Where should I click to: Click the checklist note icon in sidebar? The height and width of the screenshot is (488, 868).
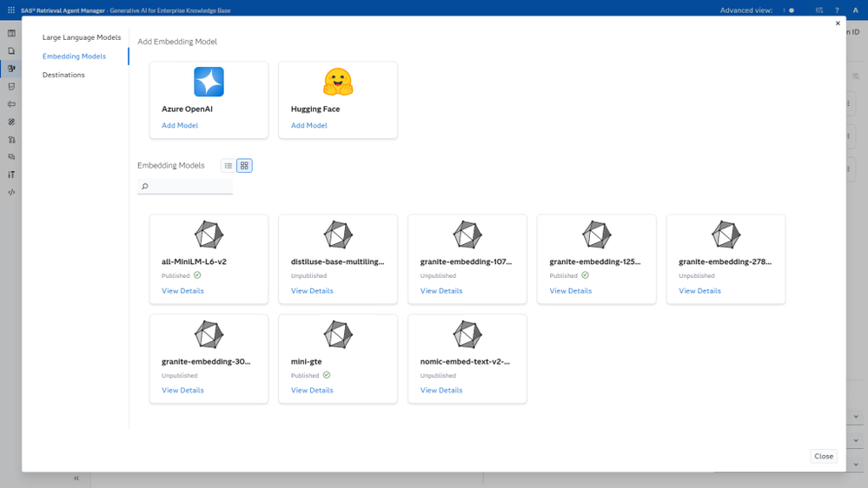11,86
